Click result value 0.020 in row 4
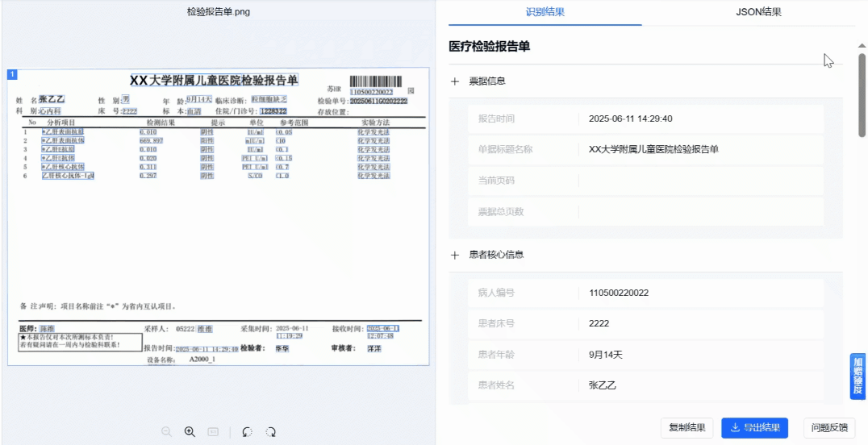This screenshot has width=868, height=445. (x=148, y=158)
